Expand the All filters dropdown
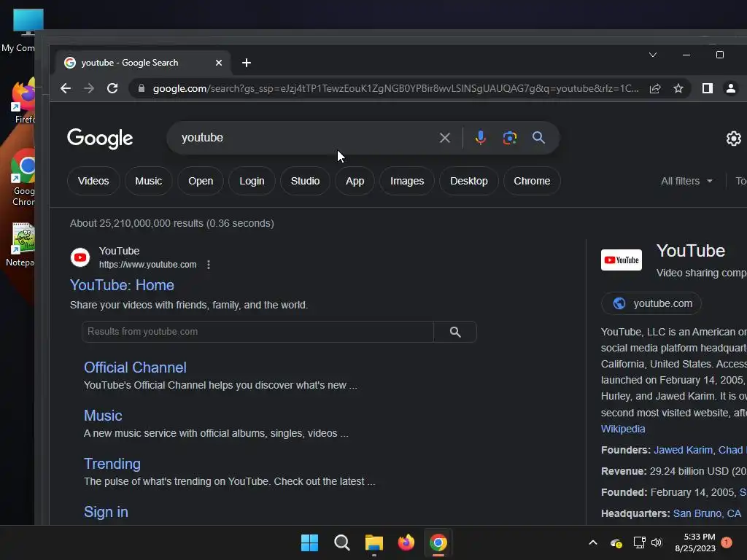 tap(686, 181)
